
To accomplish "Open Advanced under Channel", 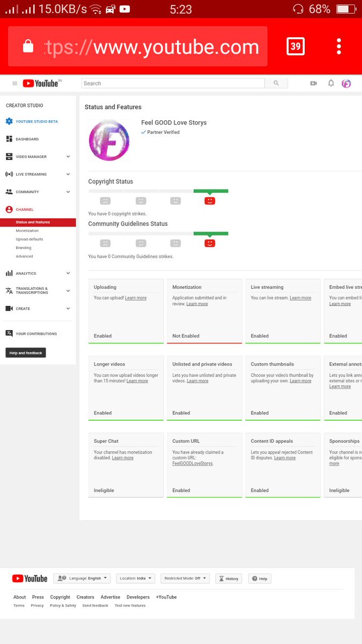I will coord(24,257).
